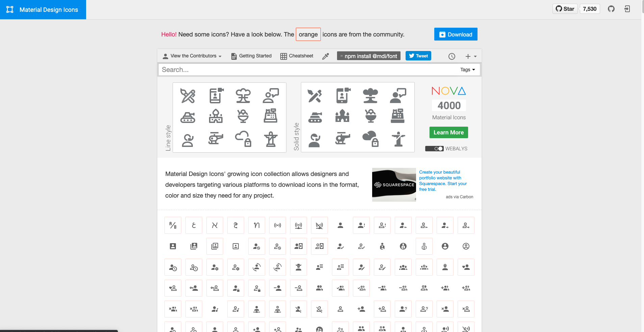The image size is (644, 332).
Task: Click the orange highlighted word
Action: 308,34
